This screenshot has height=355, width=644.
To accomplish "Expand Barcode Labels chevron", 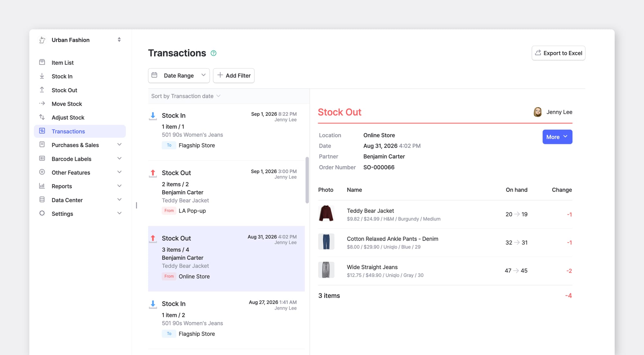I will click(119, 158).
